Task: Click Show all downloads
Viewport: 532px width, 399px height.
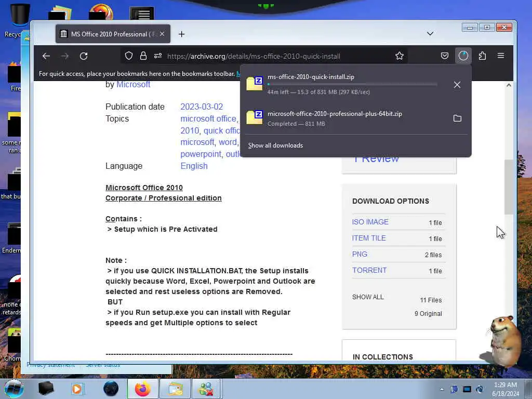Action: pyautogui.click(x=275, y=145)
